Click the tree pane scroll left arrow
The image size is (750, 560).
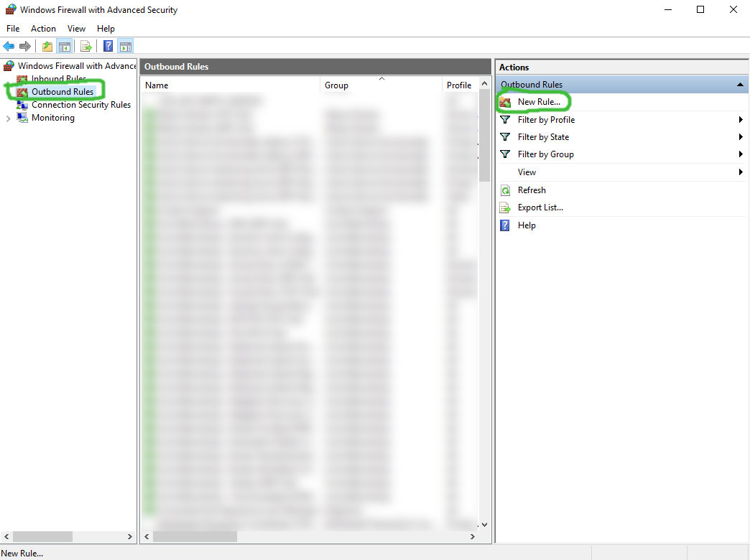(x=6, y=536)
